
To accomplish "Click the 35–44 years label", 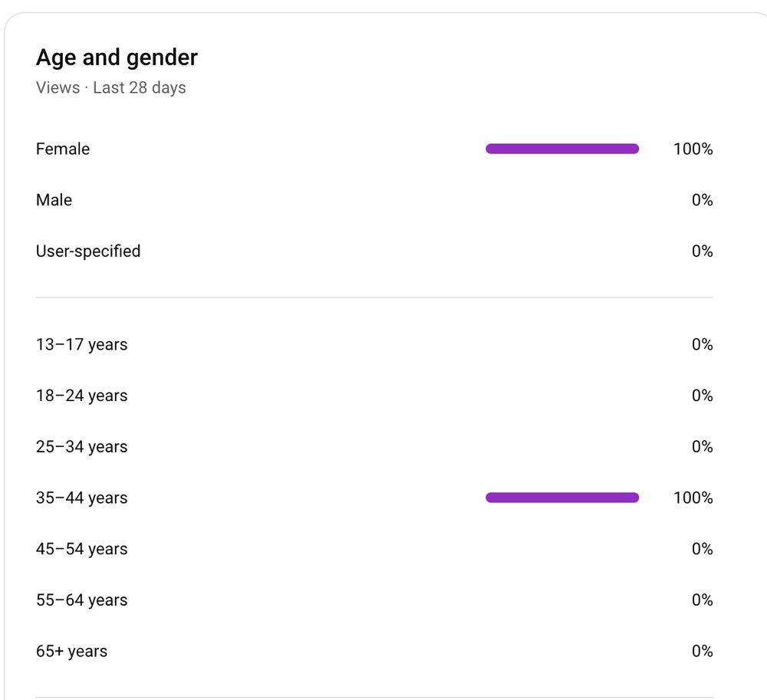I will click(x=82, y=498).
